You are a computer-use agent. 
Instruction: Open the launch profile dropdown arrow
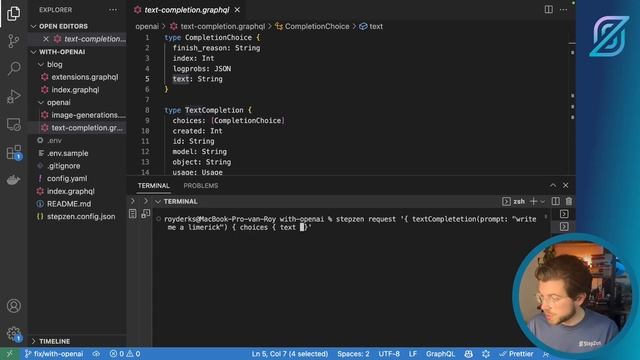(542, 202)
